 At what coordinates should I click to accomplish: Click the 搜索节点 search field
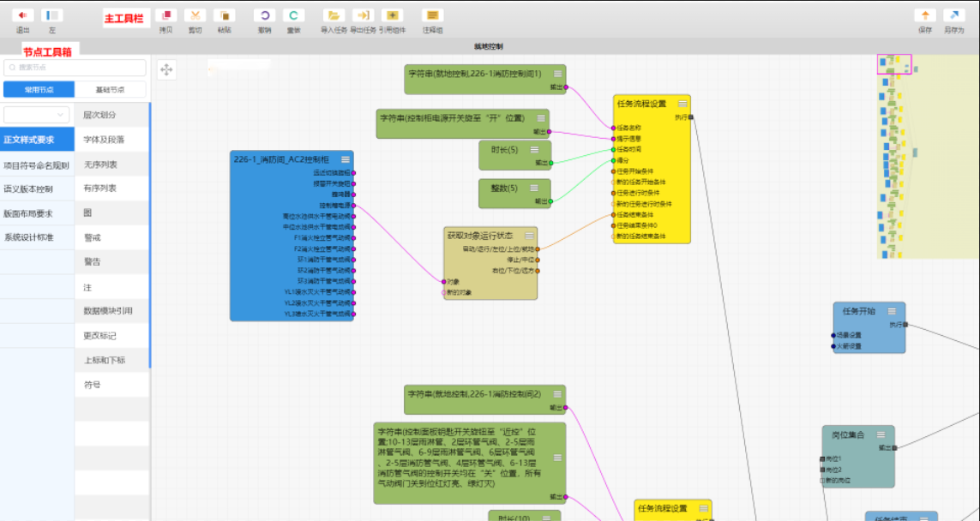point(75,68)
